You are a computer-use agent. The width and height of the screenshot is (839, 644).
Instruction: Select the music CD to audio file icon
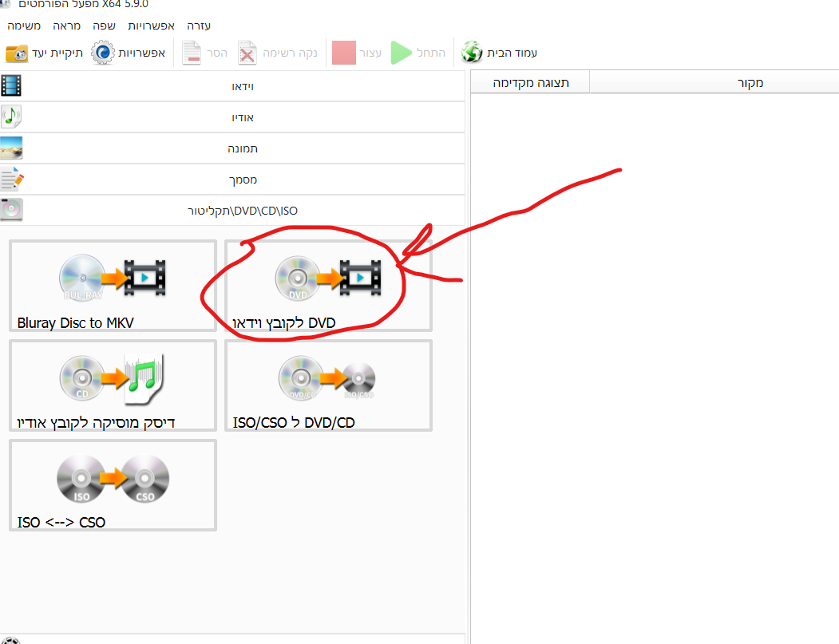pos(111,379)
